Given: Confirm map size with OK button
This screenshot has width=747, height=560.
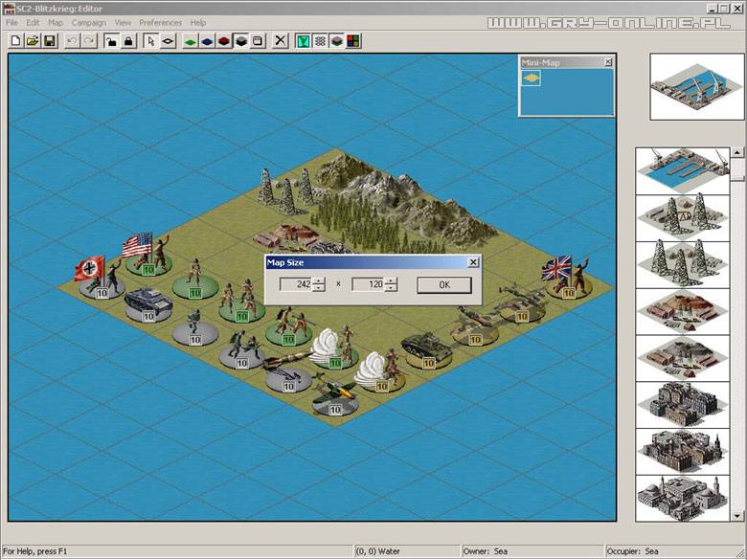Looking at the screenshot, I should coord(444,284).
